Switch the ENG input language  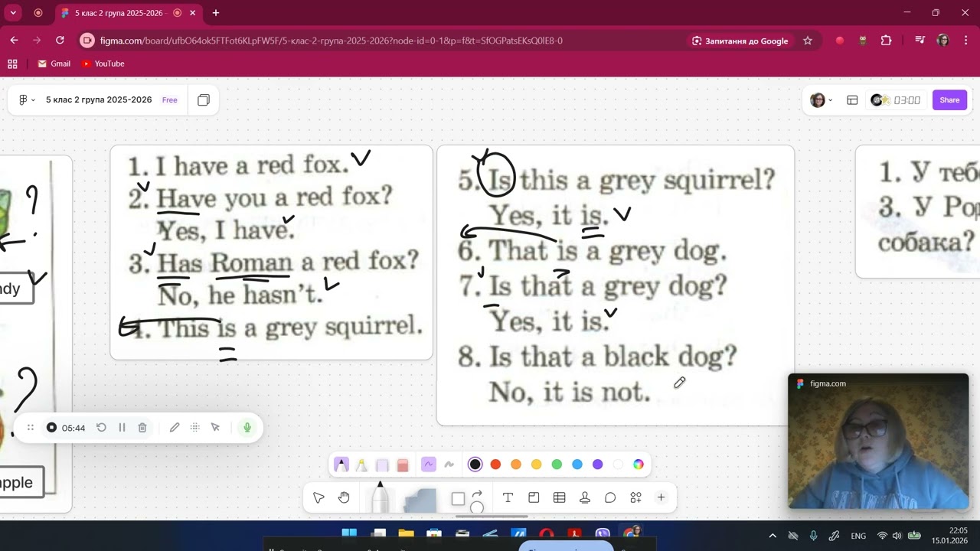[x=858, y=536]
